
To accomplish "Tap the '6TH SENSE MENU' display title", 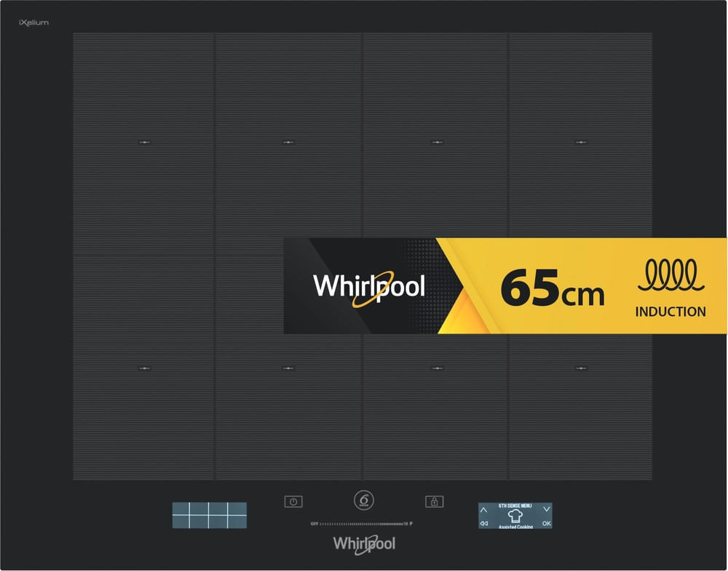I will (x=515, y=506).
